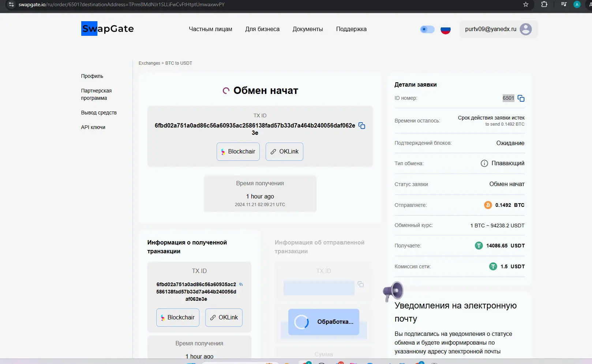Go to the Документы page

(308, 29)
